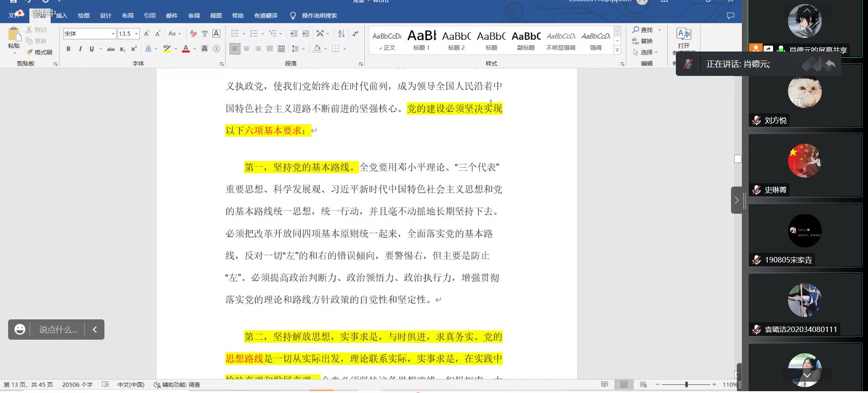Sort the selection with the A-Z sort icon
This screenshot has width=868, height=393.
point(341,33)
